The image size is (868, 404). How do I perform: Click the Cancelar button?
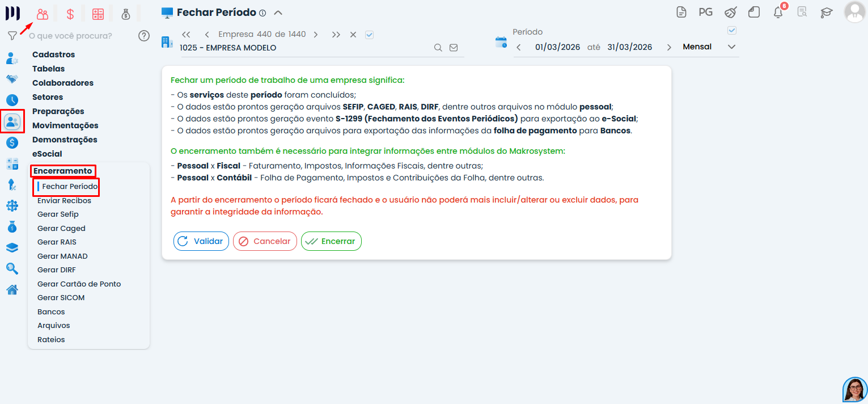click(x=265, y=241)
